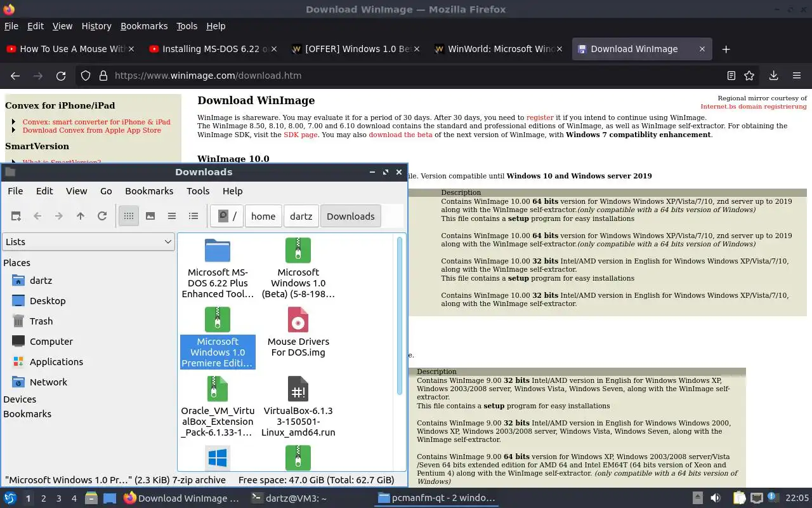
Task: Click the file manager vertical scrollbar
Action: click(x=400, y=316)
